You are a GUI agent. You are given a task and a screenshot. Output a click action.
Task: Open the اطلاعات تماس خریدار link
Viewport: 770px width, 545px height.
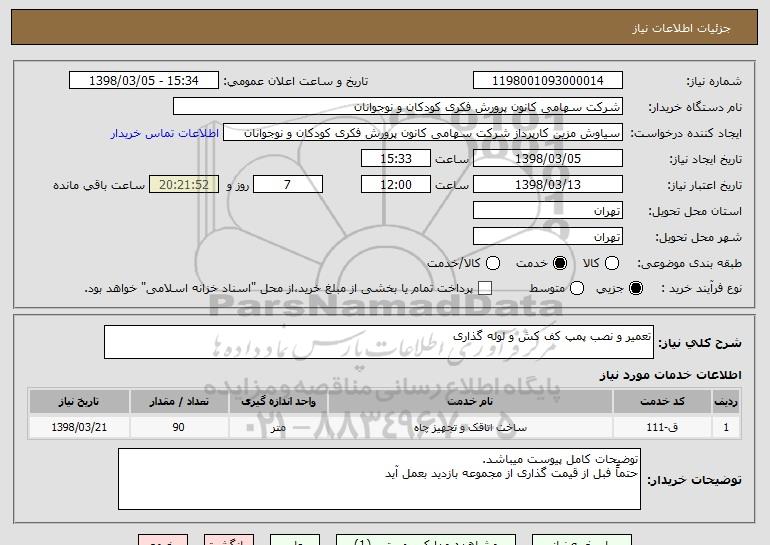click(165, 133)
